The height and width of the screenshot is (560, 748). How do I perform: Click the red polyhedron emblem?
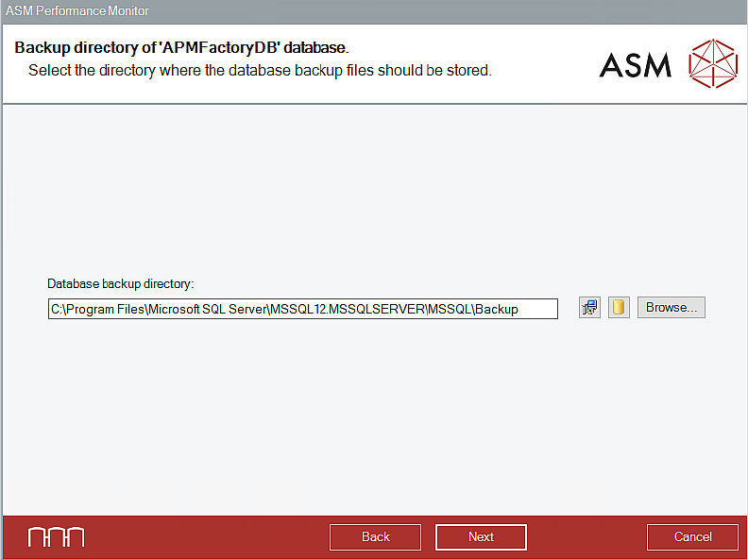coord(713,63)
